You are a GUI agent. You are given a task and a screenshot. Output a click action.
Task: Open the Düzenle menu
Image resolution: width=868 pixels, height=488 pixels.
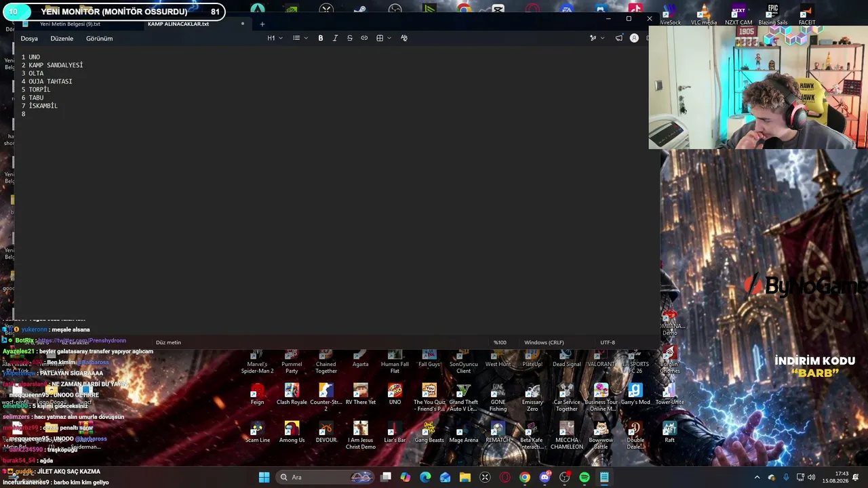click(62, 39)
